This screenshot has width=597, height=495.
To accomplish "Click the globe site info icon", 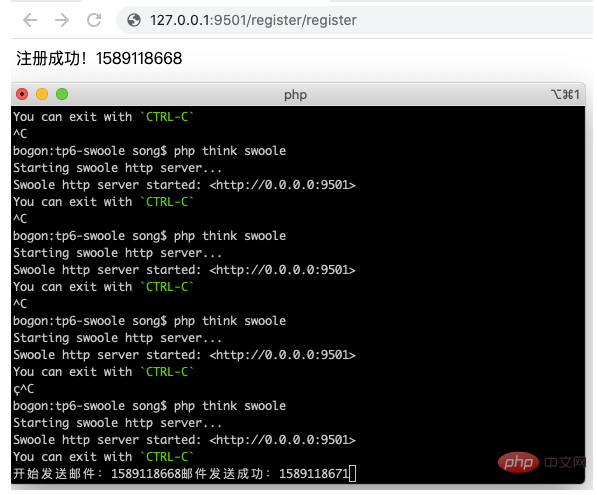I will tap(134, 20).
